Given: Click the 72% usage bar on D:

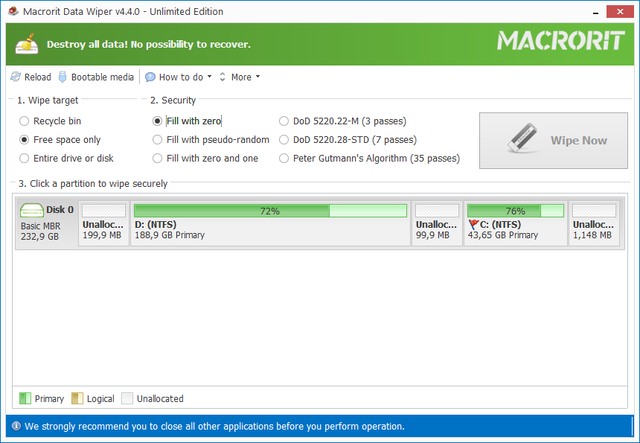Looking at the screenshot, I should [x=270, y=211].
